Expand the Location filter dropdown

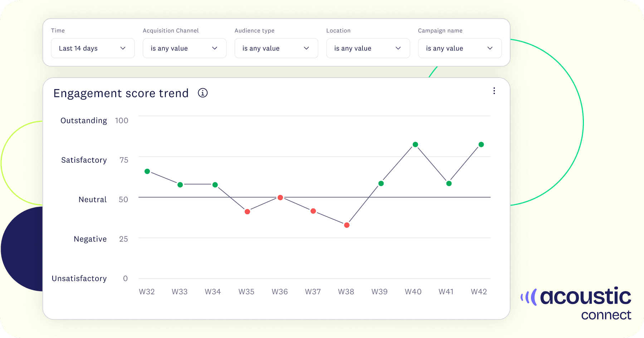point(368,48)
